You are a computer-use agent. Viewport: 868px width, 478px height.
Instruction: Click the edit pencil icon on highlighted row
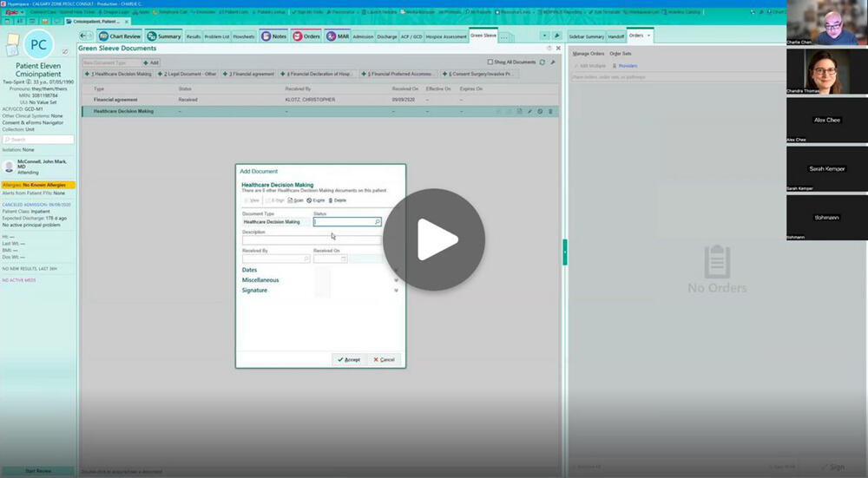coord(529,111)
